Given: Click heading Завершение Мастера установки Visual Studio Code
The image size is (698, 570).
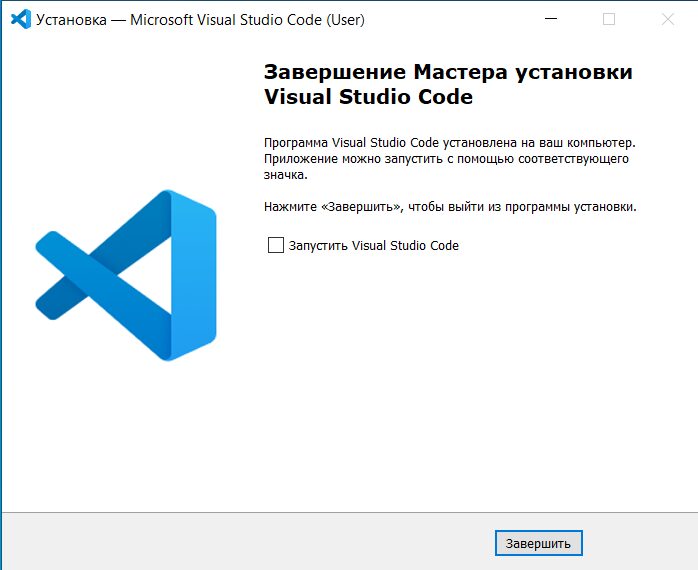Looking at the screenshot, I should coord(448,84).
